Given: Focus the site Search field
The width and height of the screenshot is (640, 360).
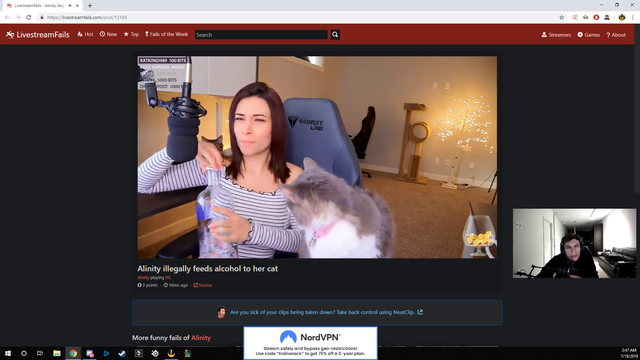Looking at the screenshot, I should 261,35.
